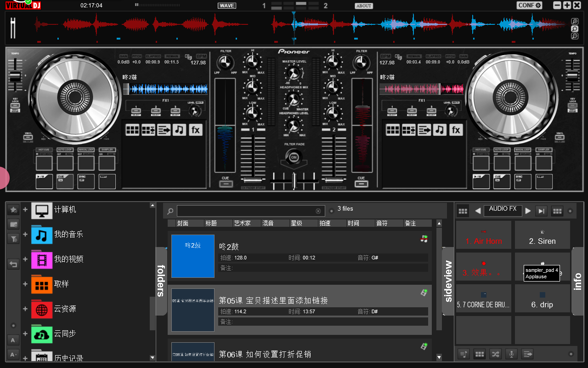Skip to last sampler bank with end arrow
Screen dimensions: 588x368
(x=542, y=211)
